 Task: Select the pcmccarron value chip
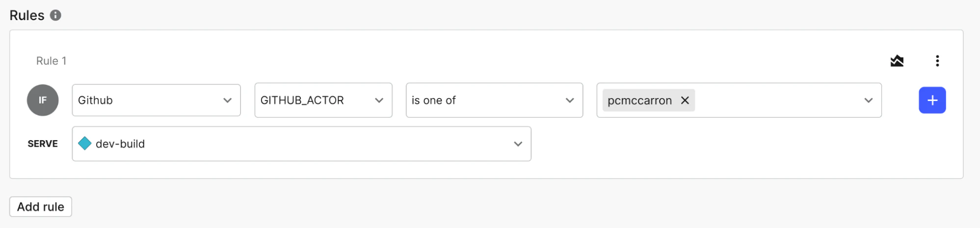tap(639, 100)
